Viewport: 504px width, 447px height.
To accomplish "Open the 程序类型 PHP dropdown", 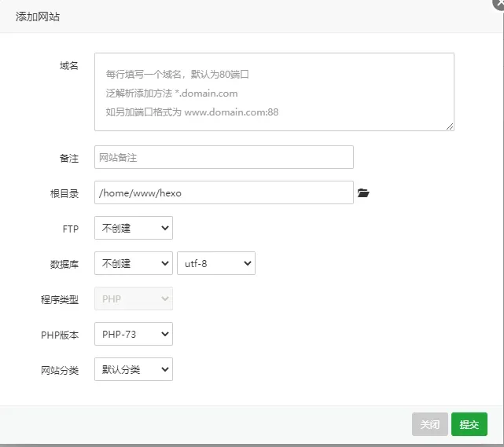I will click(134, 299).
